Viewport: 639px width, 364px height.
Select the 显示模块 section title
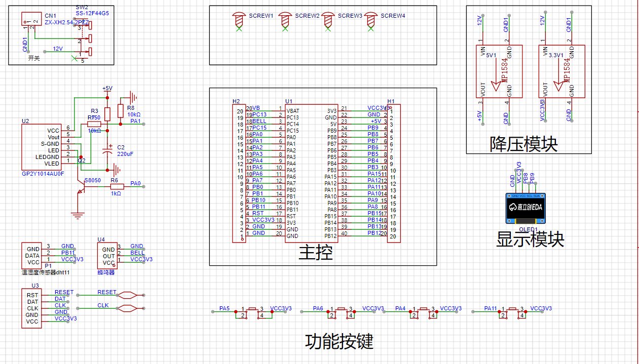coord(530,238)
